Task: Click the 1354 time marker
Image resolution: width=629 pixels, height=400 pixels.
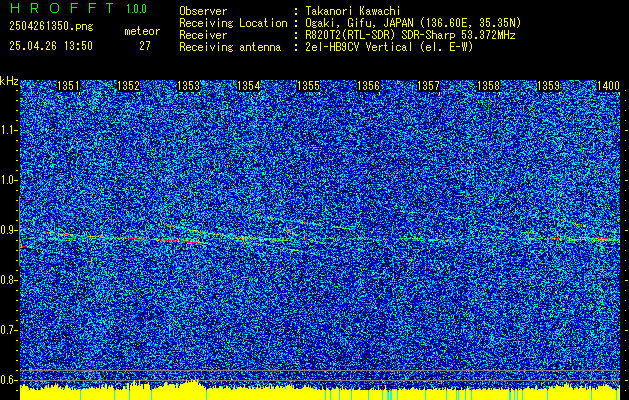Action: pyautogui.click(x=249, y=86)
